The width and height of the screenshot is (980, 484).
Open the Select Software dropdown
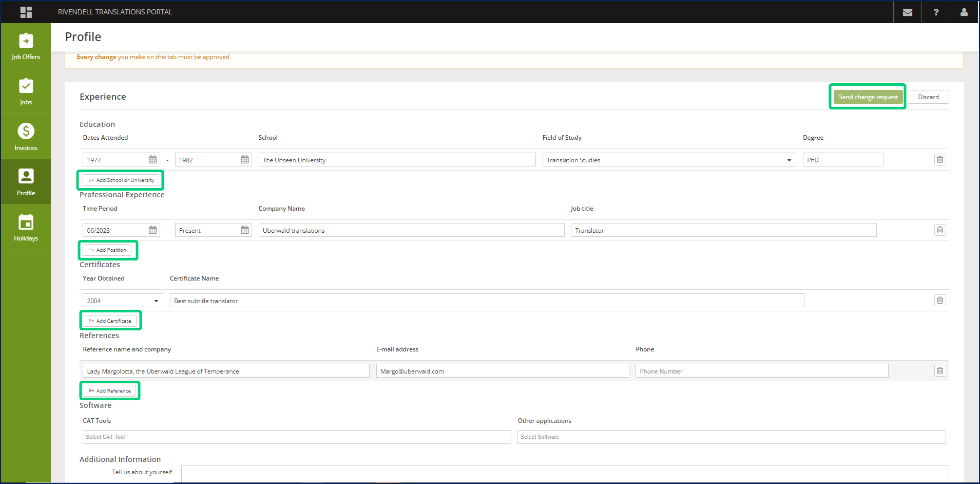pyautogui.click(x=732, y=437)
